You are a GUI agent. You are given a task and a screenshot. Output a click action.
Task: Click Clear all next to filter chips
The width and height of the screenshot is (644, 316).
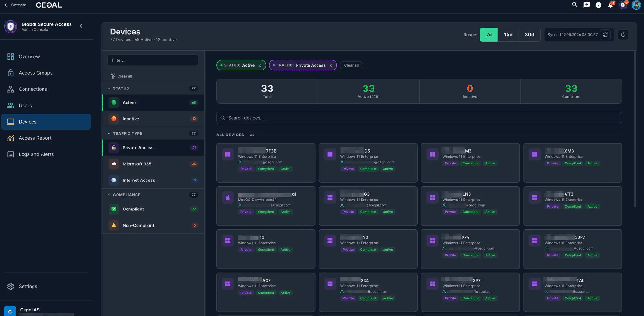click(351, 65)
